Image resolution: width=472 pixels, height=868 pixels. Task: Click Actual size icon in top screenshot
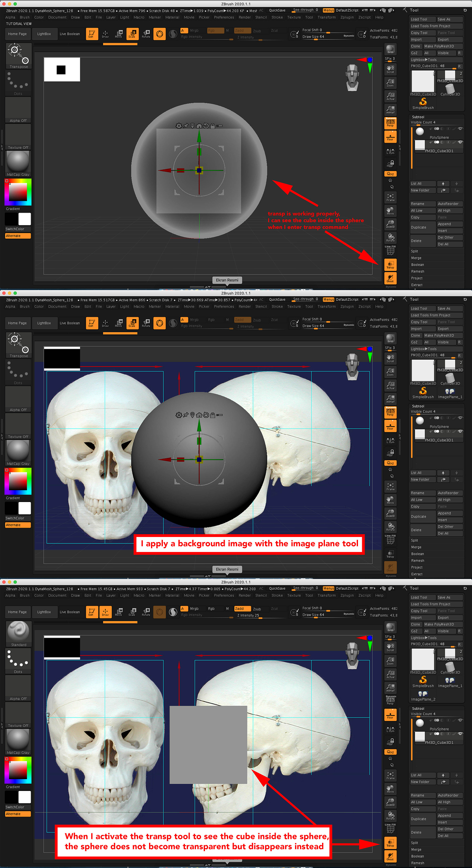[x=390, y=96]
